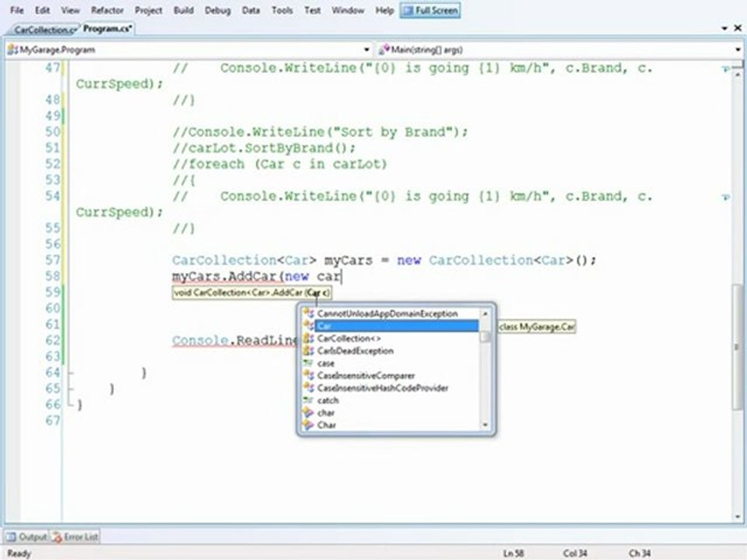
Task: Click the myCars.AddCar code on line 58
Action: (257, 276)
